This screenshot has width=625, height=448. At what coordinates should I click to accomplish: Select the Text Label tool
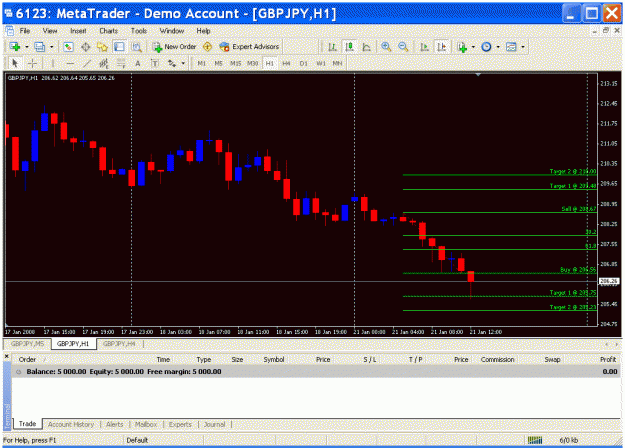tap(155, 63)
